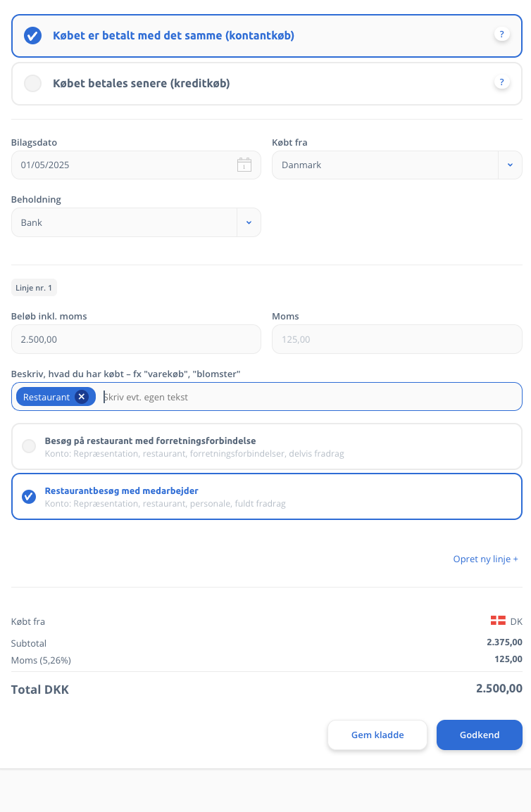Click Opret ny linje + link

tap(485, 559)
